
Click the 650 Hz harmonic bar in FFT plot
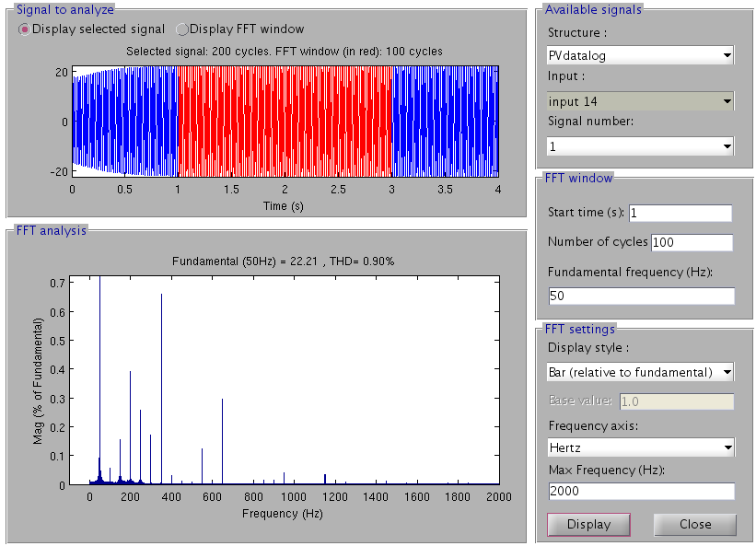click(222, 441)
